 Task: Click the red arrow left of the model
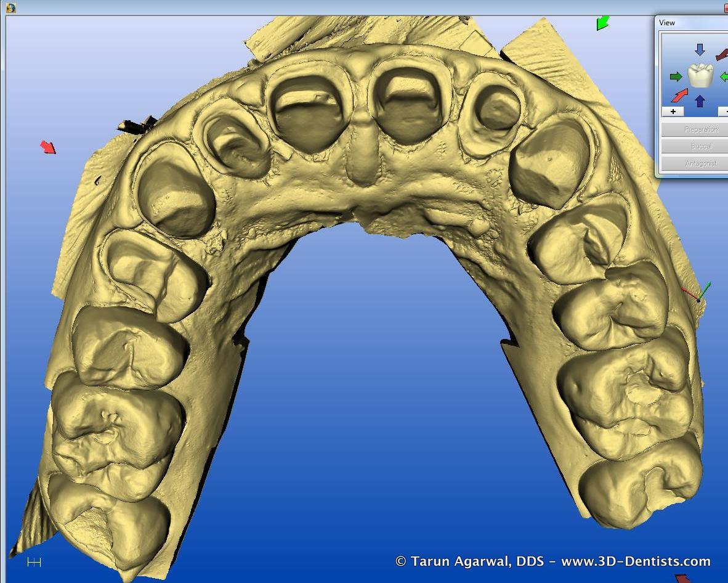click(47, 147)
